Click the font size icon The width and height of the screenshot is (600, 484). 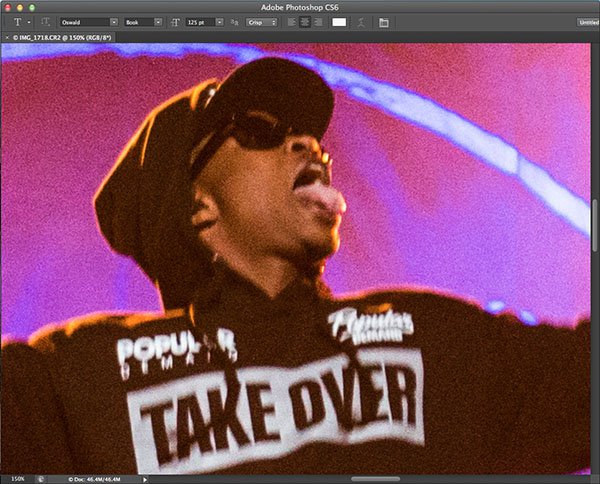176,21
